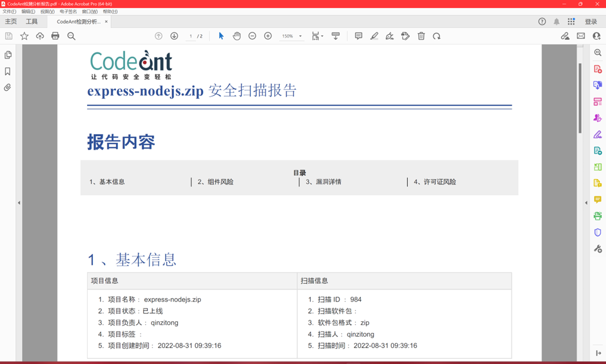Screen dimensions: 606x364
Task: Collapse the right tools pane arrow
Action: [586, 202]
